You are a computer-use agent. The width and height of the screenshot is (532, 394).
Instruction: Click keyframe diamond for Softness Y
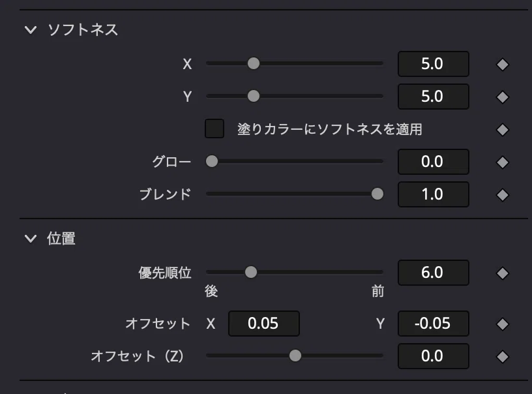502,97
